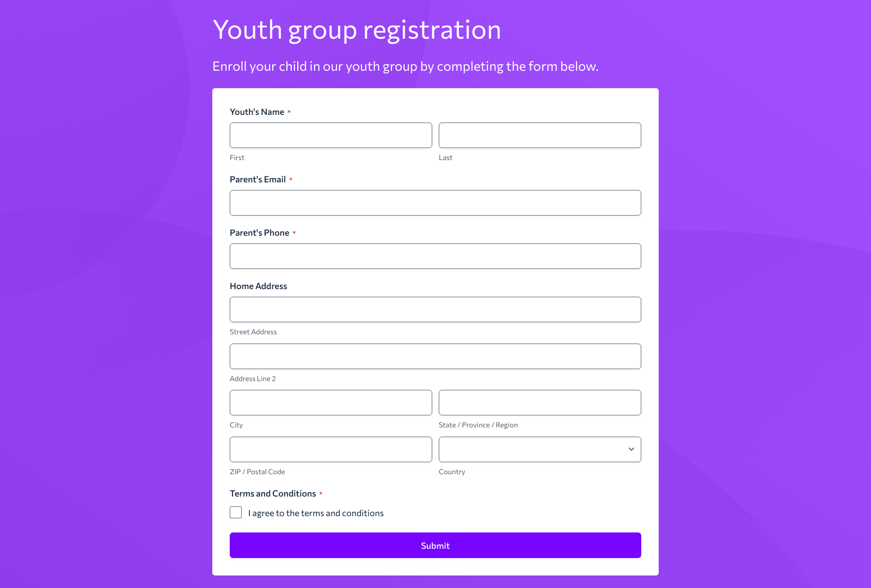This screenshot has width=871, height=588.
Task: Click the Street Address input box
Action: tap(435, 309)
